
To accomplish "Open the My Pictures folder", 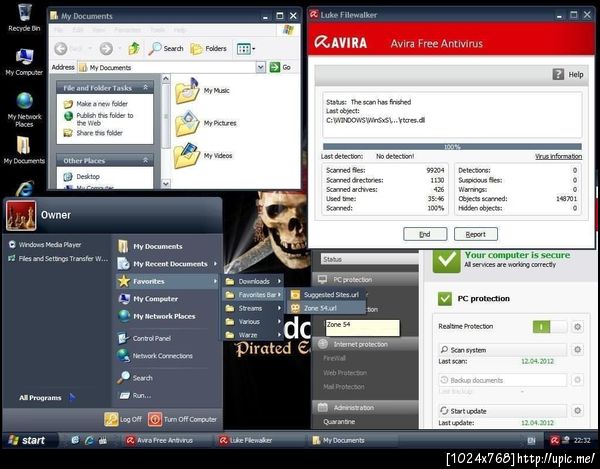I will 206,123.
